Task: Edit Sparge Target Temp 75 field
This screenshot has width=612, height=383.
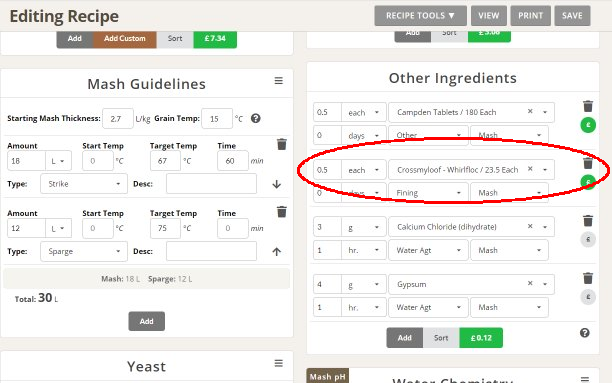Action: pyautogui.click(x=165, y=228)
